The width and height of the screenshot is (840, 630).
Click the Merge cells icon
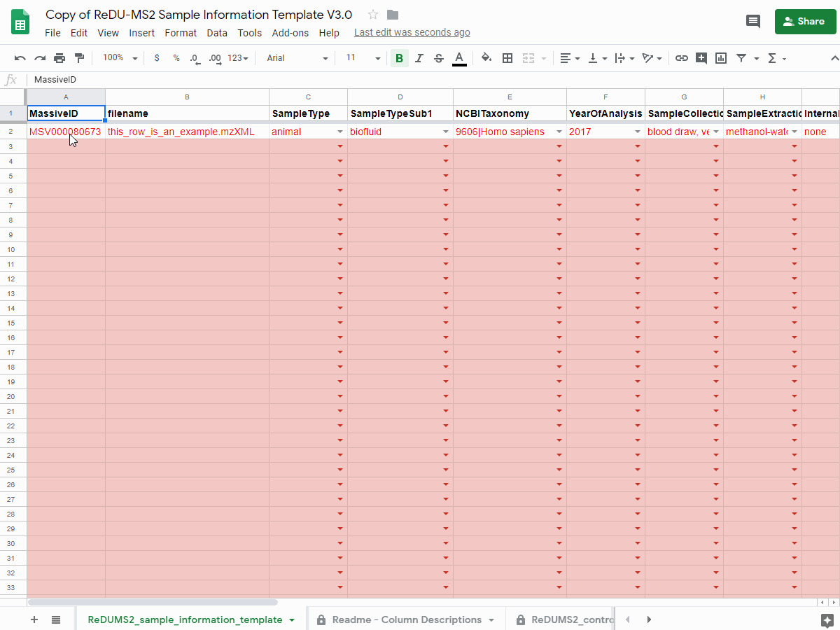click(x=528, y=58)
